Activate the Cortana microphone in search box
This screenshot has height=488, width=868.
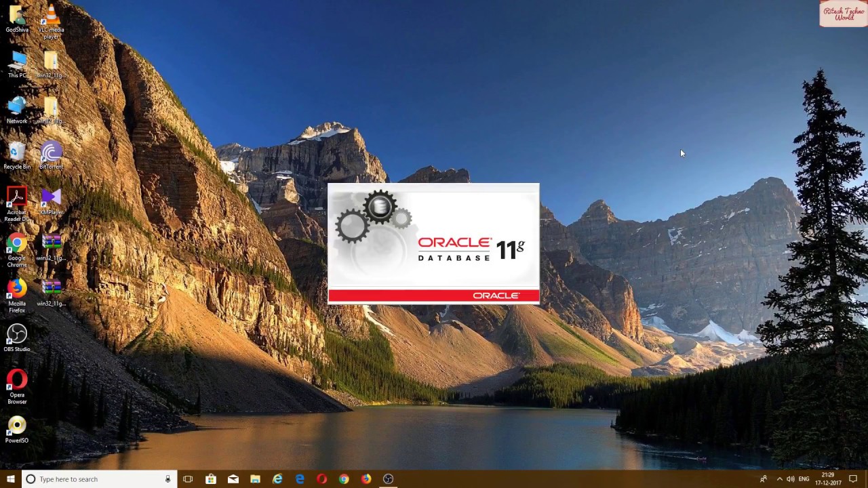[x=167, y=479]
